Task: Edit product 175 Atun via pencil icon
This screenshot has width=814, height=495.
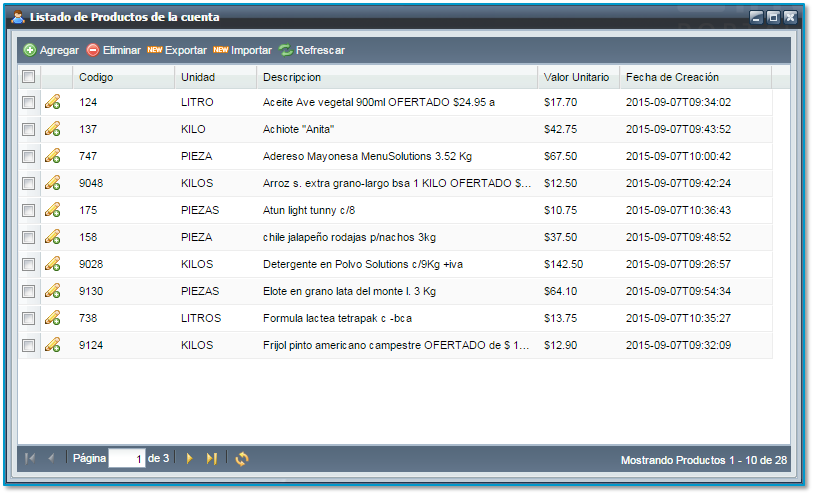Action: point(52,210)
